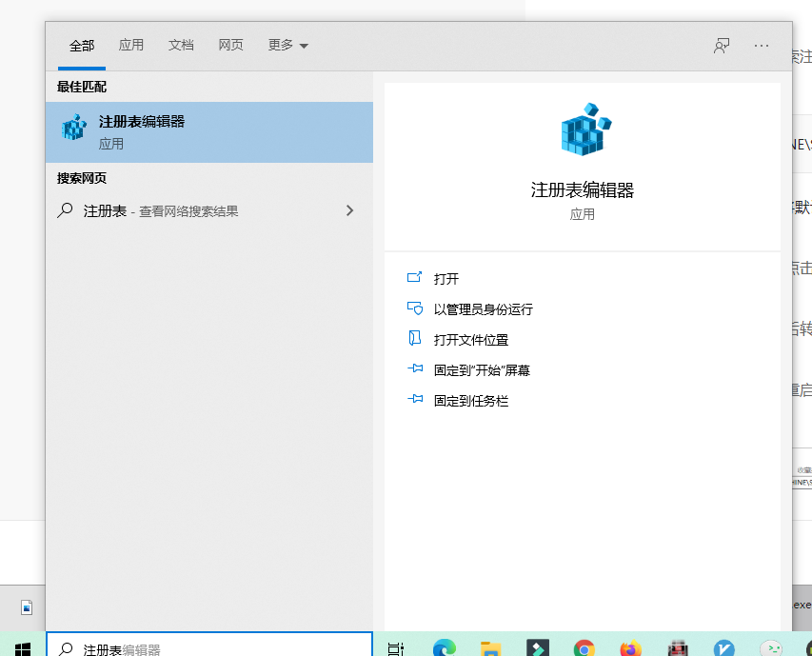Click the 注册表编辑器 icon in results list
This screenshot has height=656, width=812.
74,127
